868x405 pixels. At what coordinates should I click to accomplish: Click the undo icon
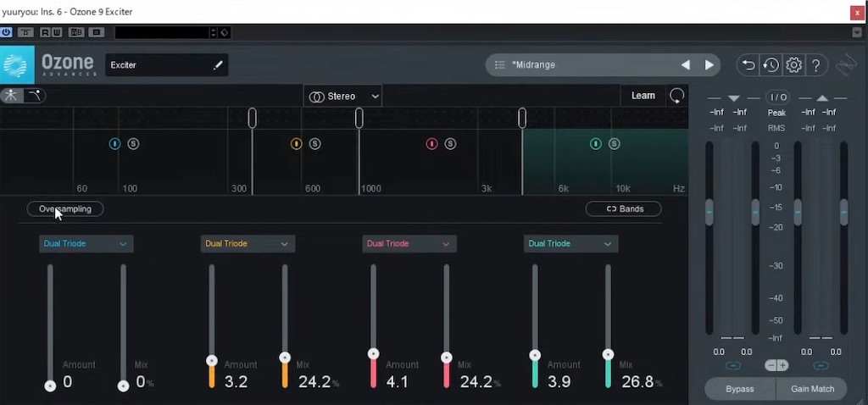[x=748, y=65]
